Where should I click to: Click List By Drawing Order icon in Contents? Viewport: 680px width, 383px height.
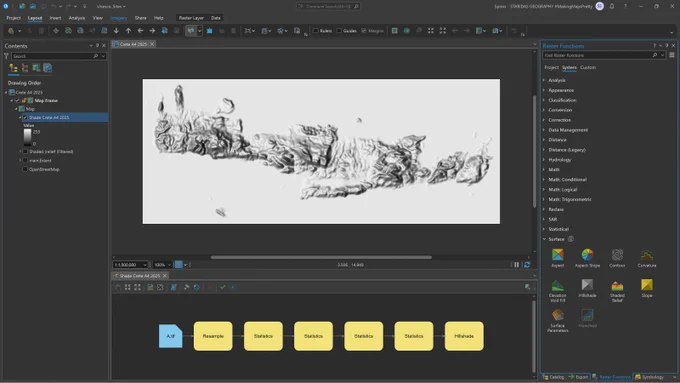[13, 68]
